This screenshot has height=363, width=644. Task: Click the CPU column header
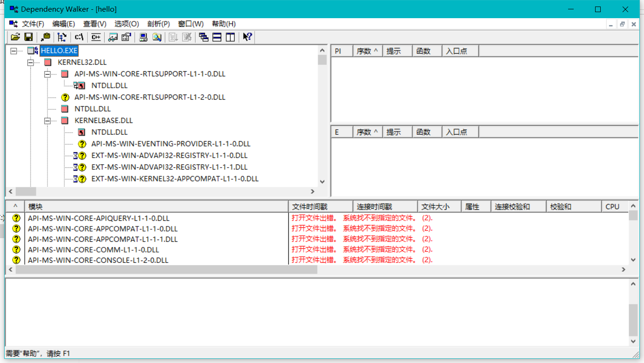coord(615,206)
